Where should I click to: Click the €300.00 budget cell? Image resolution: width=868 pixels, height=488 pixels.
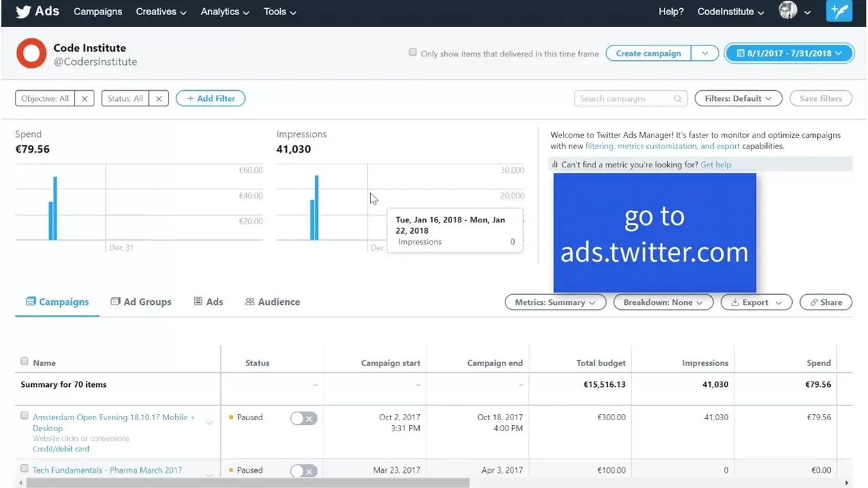coord(611,417)
